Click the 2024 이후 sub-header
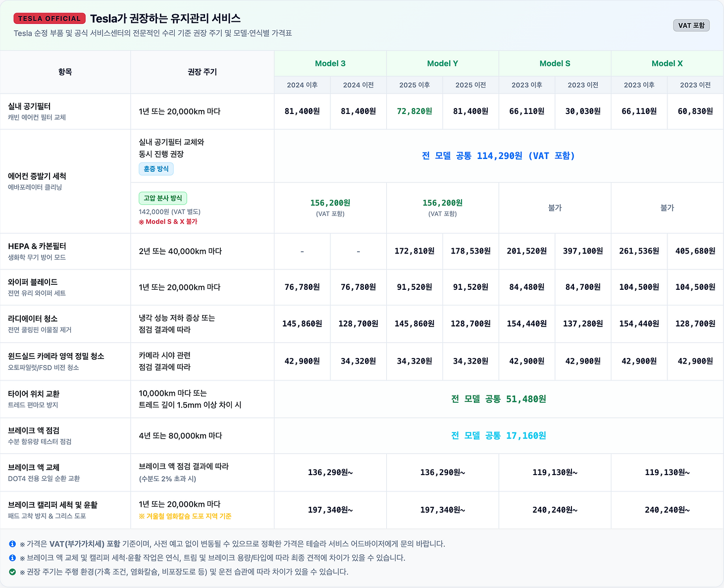 [302, 85]
